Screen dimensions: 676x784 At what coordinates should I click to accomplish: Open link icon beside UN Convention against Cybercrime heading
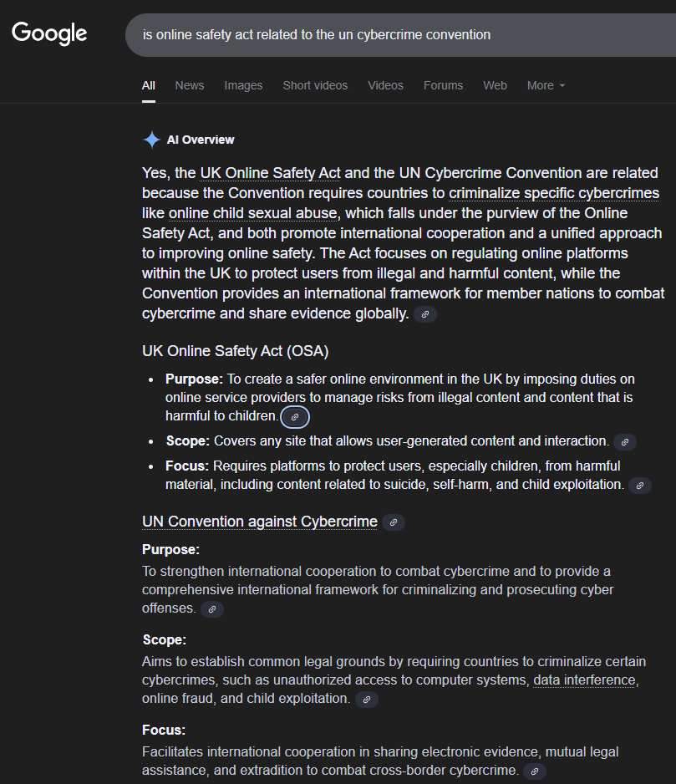coord(394,522)
